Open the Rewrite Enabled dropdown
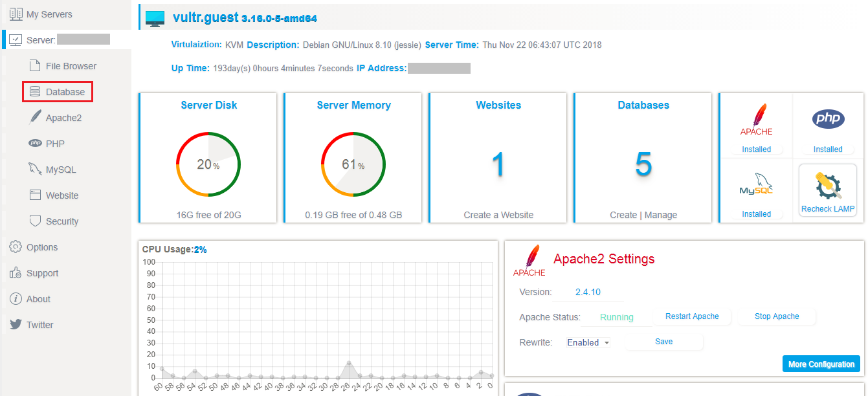The width and height of the screenshot is (868, 396). click(588, 342)
